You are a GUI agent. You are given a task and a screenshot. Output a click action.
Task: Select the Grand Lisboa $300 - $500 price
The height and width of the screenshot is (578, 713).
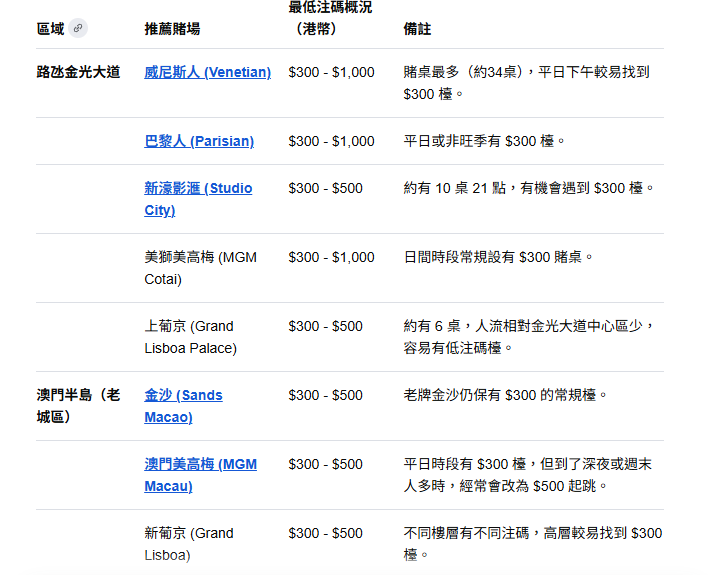click(x=326, y=533)
